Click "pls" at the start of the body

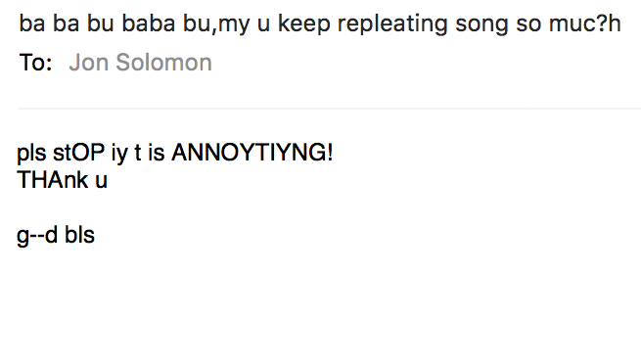(31, 154)
